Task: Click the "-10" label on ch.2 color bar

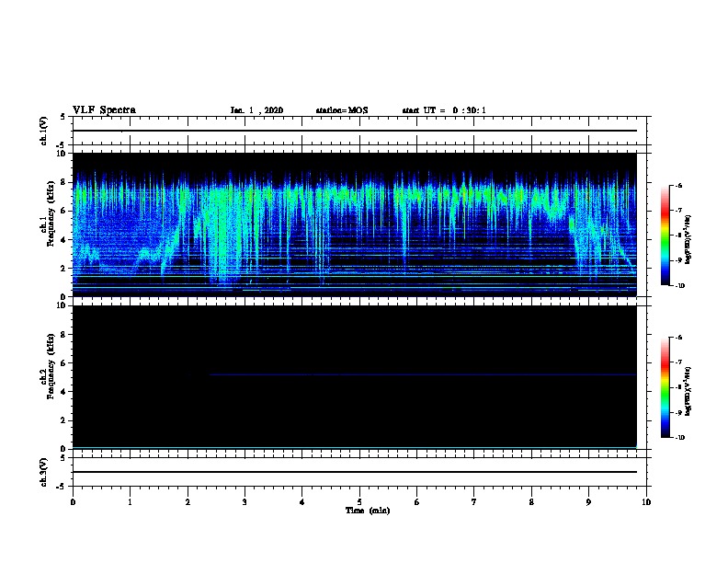Action: click(x=679, y=437)
